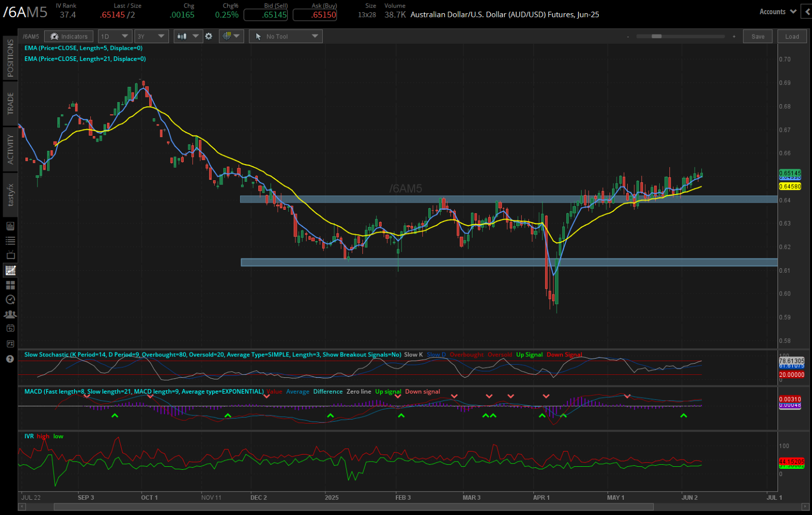Click the Indicators button
This screenshot has width=812, height=515.
click(x=69, y=36)
